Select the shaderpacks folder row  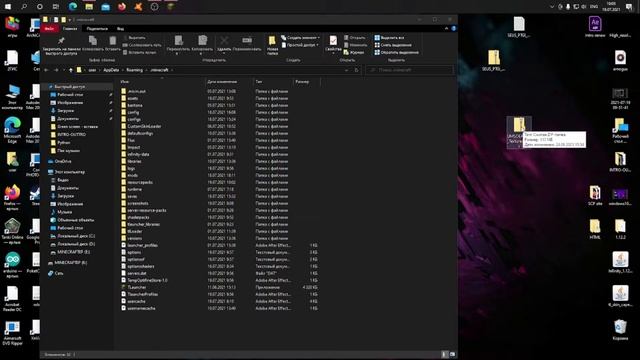coord(219,218)
